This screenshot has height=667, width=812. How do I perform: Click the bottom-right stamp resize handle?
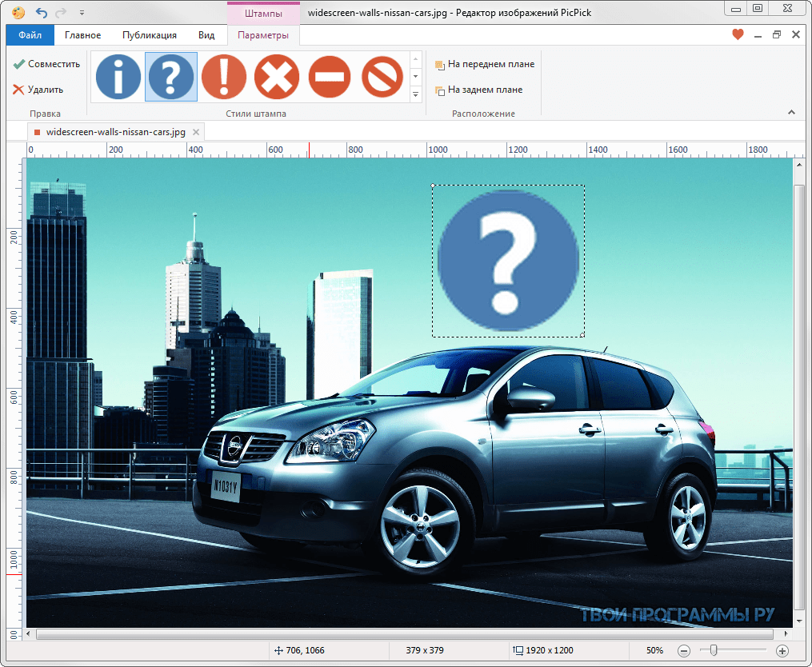point(583,335)
